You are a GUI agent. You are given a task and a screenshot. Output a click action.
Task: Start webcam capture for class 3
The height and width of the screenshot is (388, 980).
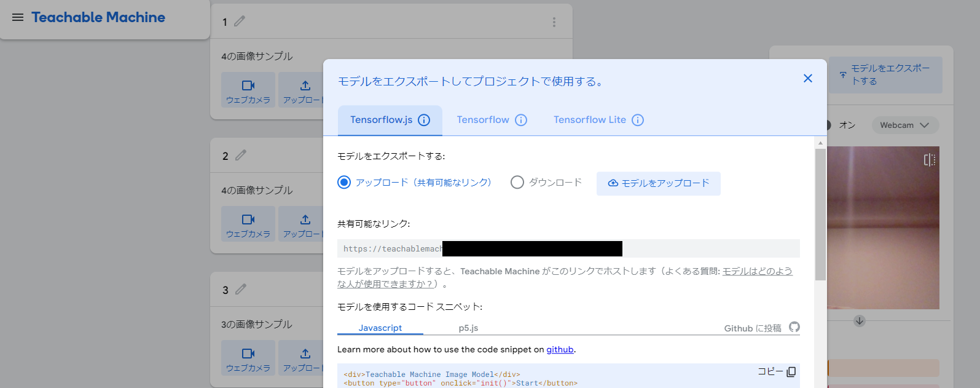(248, 358)
